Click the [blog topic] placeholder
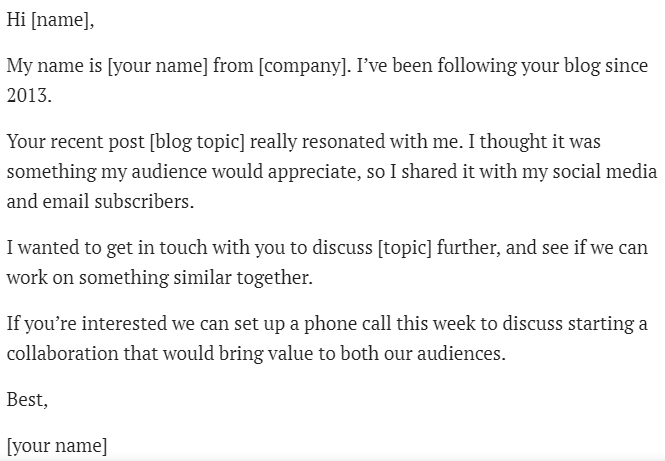The height and width of the screenshot is (461, 665). pos(194,142)
